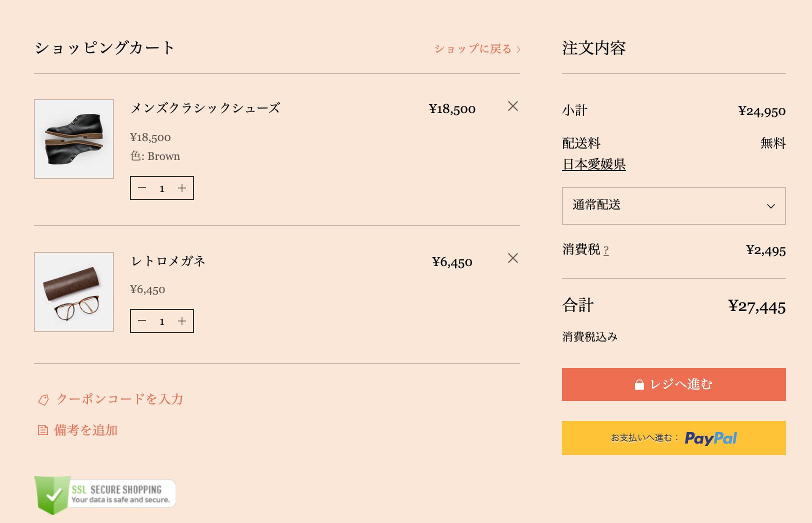Open the retro glasses product thumbnail
812x523 pixels.
(x=74, y=292)
